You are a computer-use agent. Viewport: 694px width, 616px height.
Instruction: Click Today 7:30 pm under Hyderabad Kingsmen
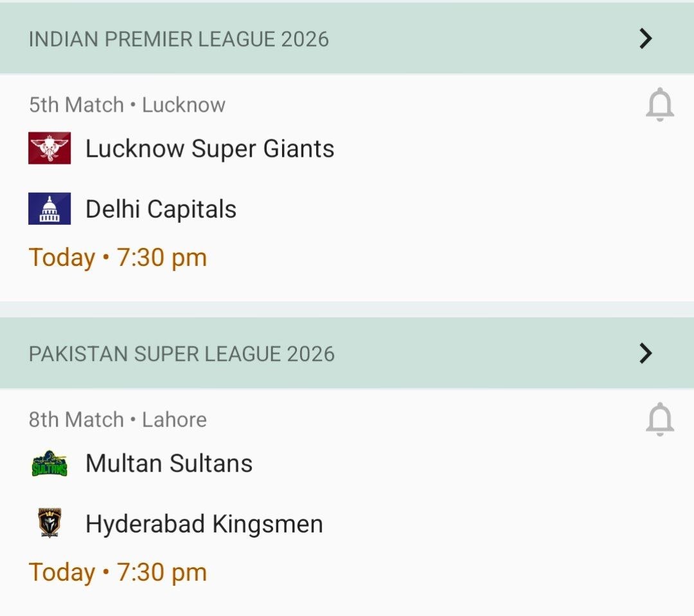118,572
